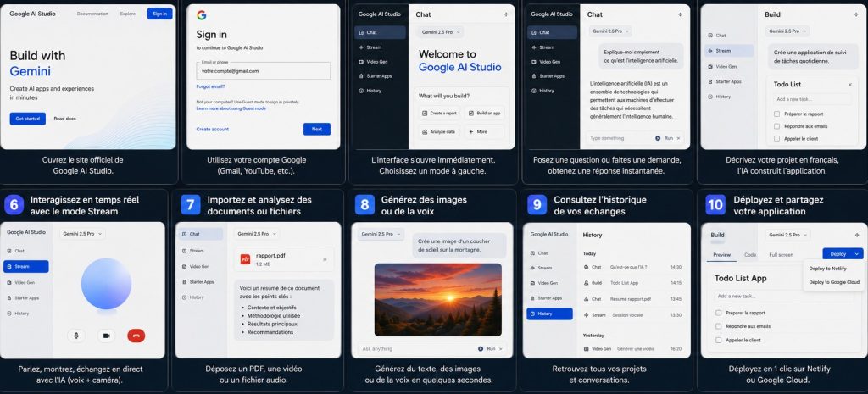
Task: Click the Google G logo on the Sign in page
Action: tap(202, 15)
